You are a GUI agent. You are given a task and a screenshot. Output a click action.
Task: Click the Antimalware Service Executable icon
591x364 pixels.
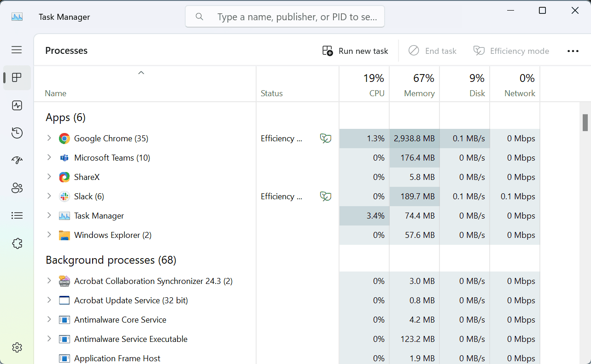[64, 339]
